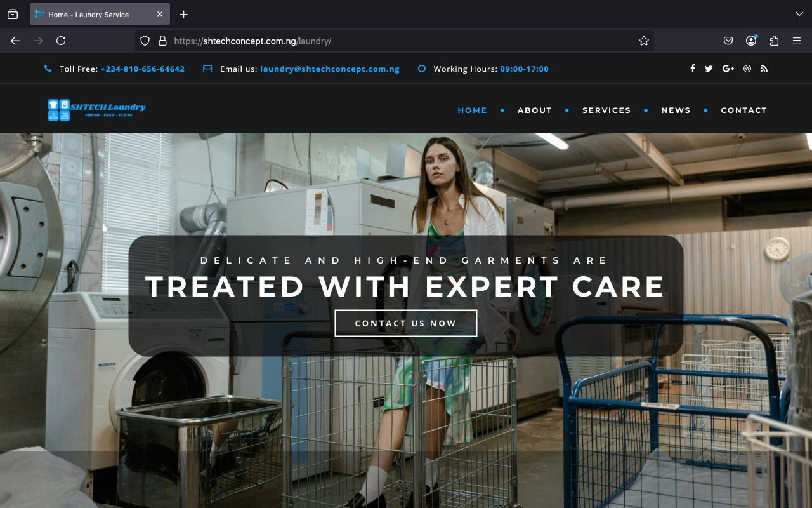The width and height of the screenshot is (812, 508).
Task: Open the Google Plus social icon
Action: [x=728, y=69]
